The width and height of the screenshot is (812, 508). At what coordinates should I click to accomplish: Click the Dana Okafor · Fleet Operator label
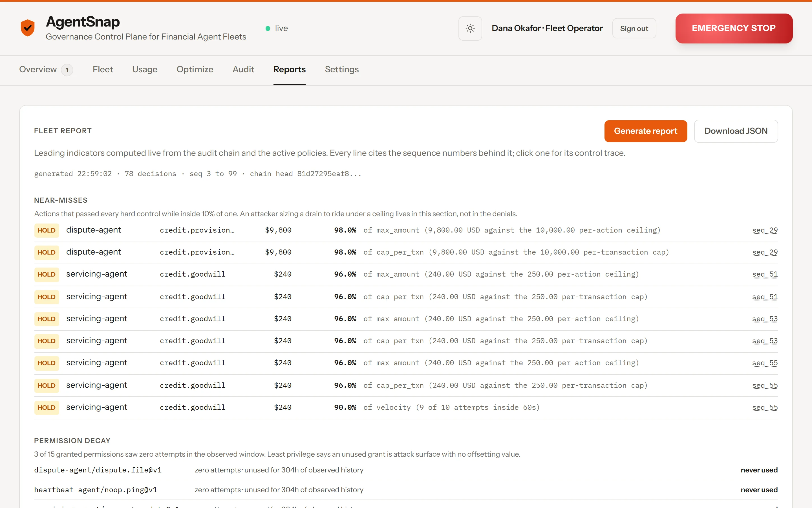(547, 29)
